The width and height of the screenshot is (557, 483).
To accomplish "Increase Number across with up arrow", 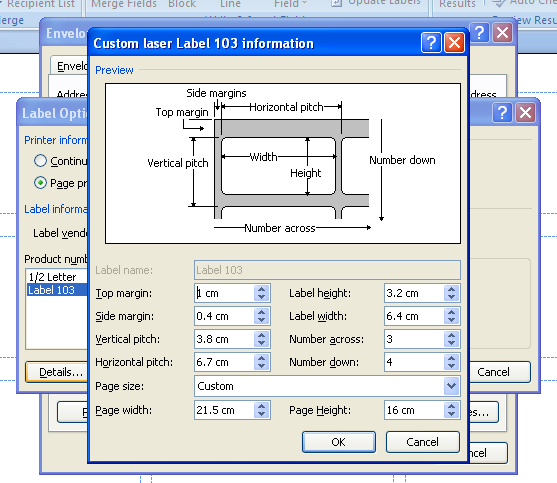I will 451,335.
